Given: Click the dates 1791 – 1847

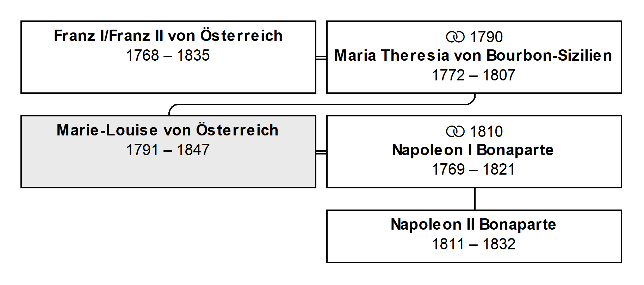Looking at the screenshot, I should click(x=168, y=150).
